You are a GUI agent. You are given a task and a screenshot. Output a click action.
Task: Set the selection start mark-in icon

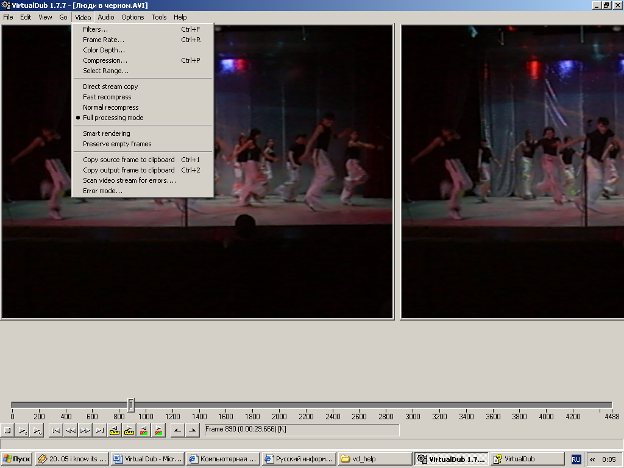click(x=178, y=430)
